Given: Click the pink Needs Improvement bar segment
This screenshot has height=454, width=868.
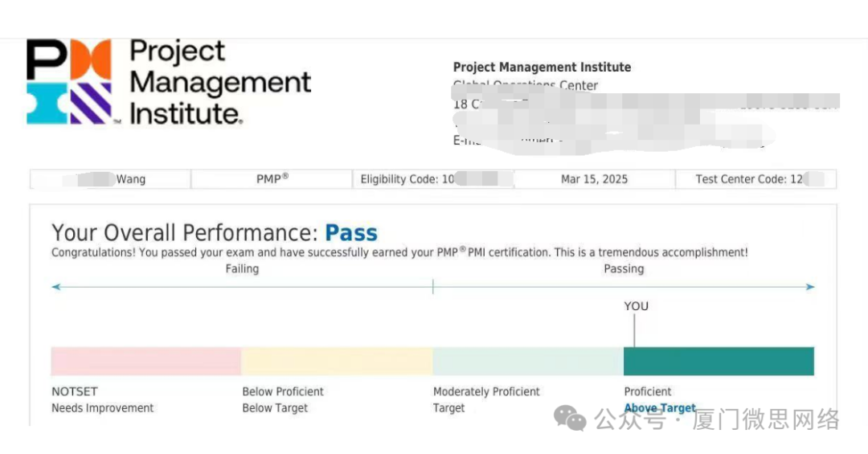Looking at the screenshot, I should click(x=146, y=362).
